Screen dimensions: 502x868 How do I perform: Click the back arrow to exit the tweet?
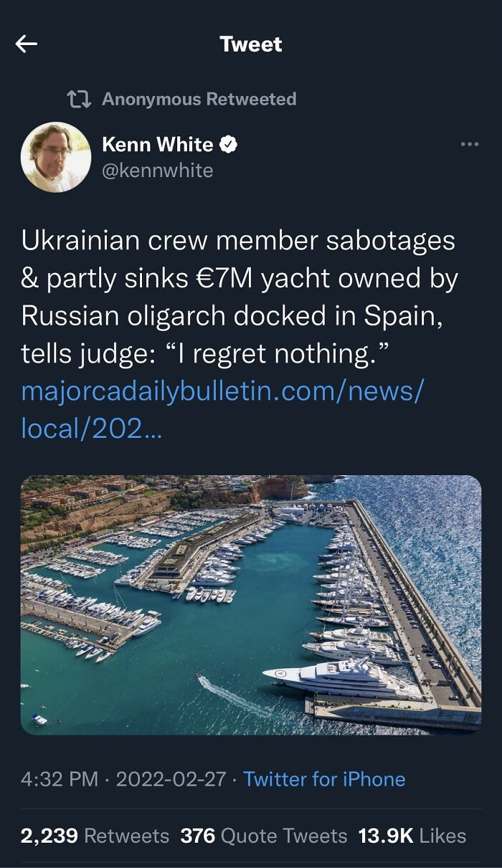point(26,43)
